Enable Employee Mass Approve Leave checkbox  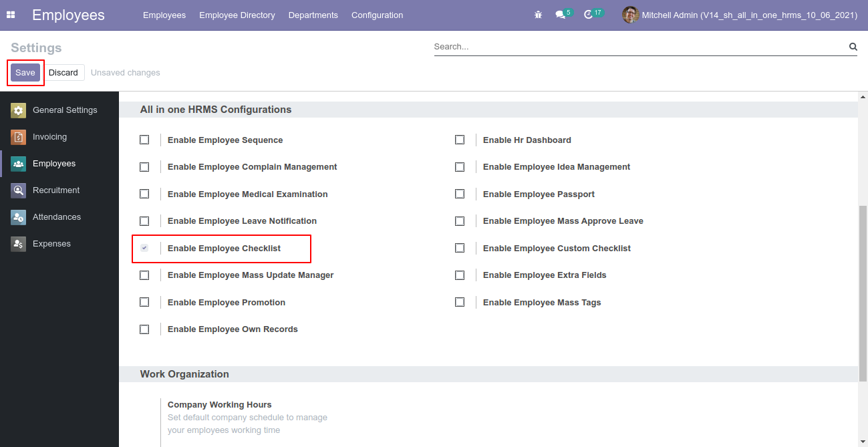click(460, 221)
